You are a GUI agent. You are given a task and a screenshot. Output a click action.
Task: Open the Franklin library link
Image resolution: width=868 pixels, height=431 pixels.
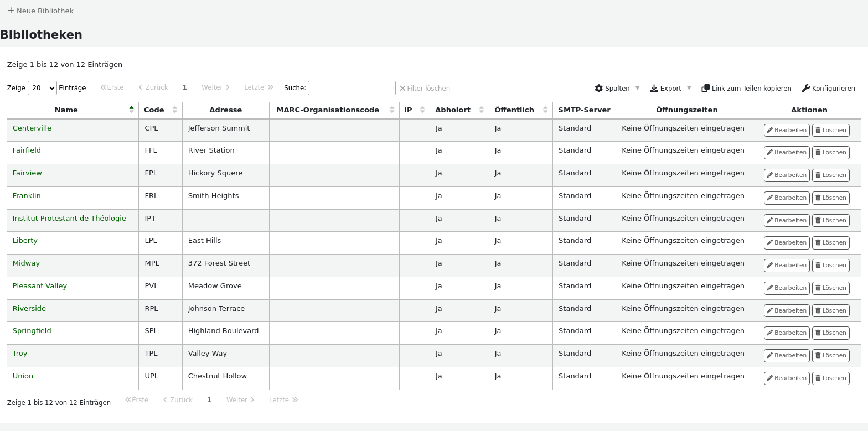(x=27, y=195)
